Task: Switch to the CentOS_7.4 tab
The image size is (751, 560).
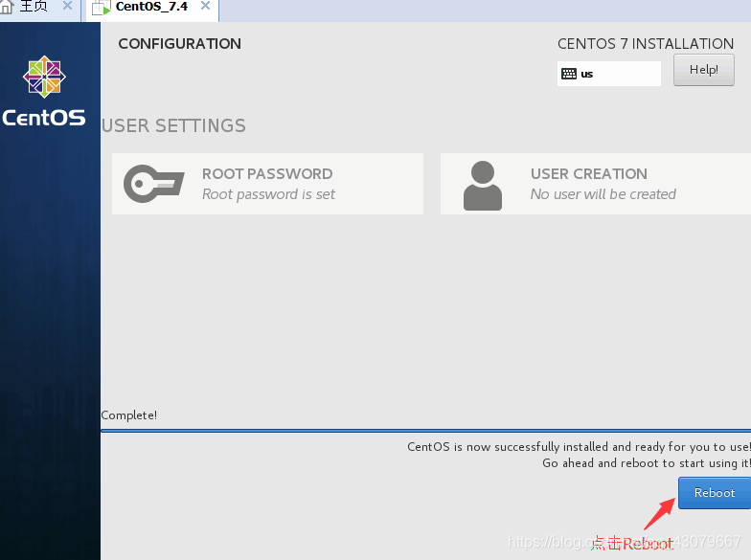Action: pyautogui.click(x=151, y=8)
